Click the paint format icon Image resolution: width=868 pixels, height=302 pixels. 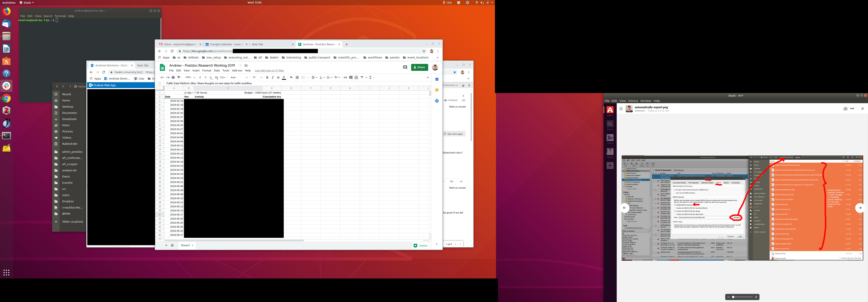pyautogui.click(x=179, y=77)
